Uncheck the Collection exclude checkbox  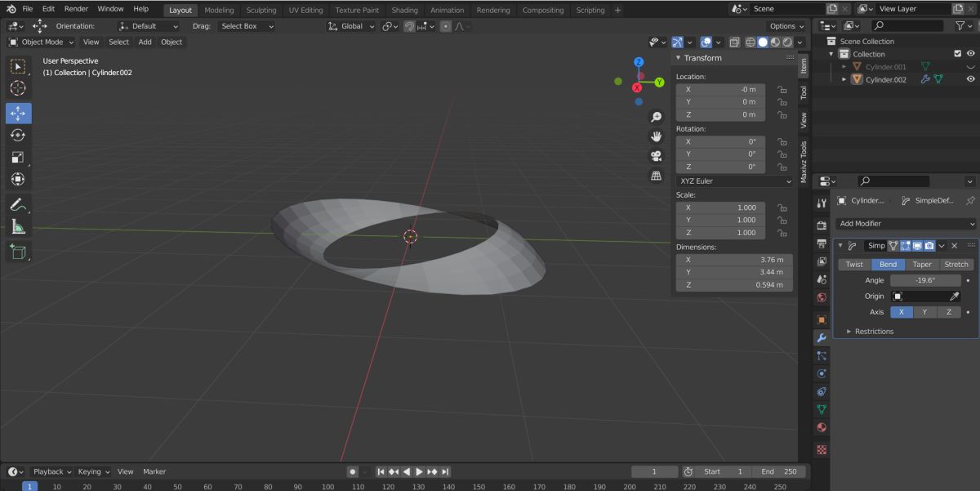click(x=958, y=54)
